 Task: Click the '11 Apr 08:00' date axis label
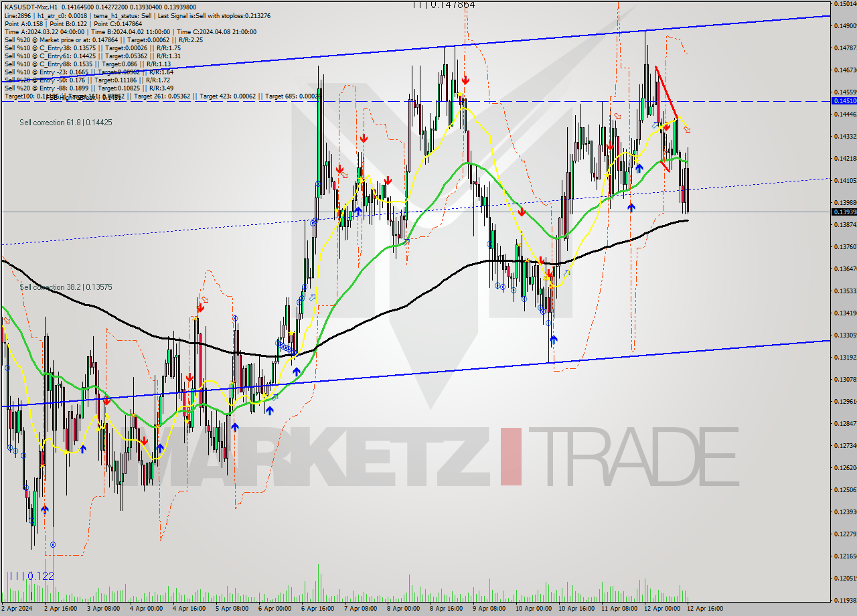[x=619, y=609]
